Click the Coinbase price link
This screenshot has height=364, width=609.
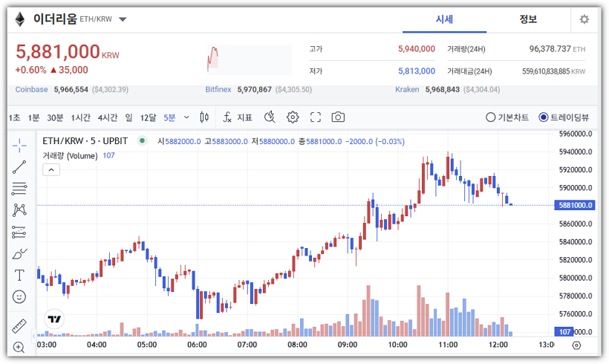coord(31,89)
